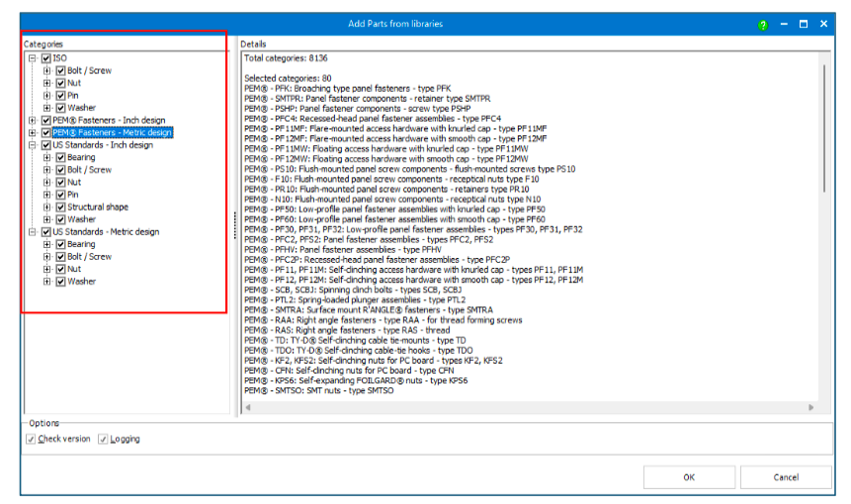
Task: Dismiss dialog with Cancel button
Action: pyautogui.click(x=786, y=477)
